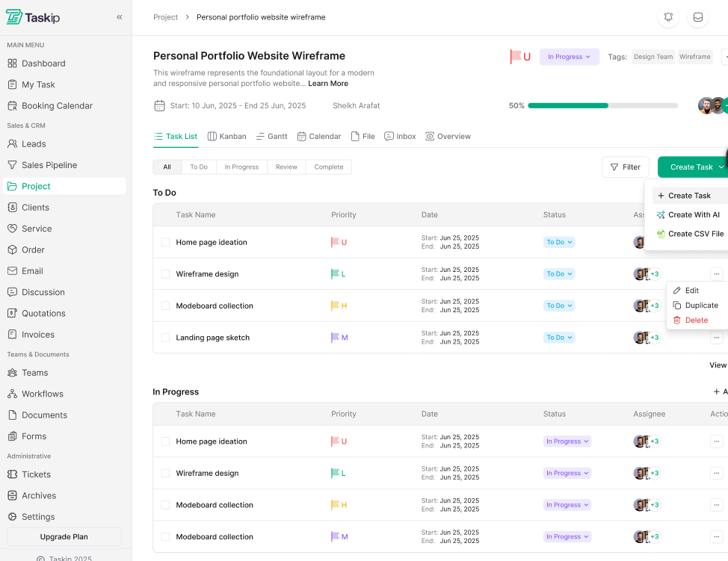
Task: Click the trash icon for Delete
Action: point(677,320)
